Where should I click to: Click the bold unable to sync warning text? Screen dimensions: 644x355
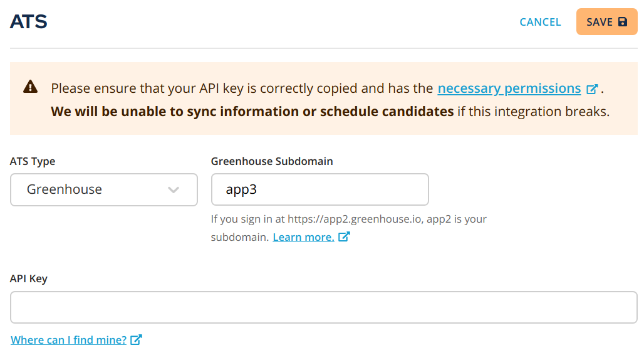pos(252,112)
